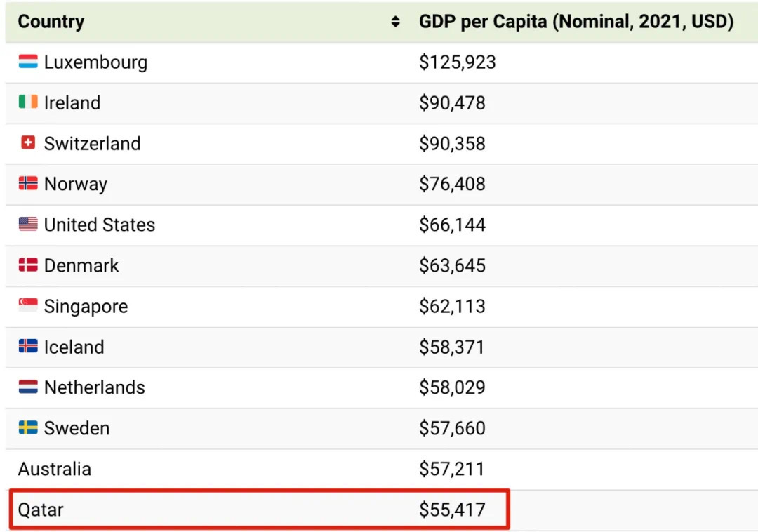Click the GDP per Capita column header
Screen dimensions: 758x532
click(576, 22)
